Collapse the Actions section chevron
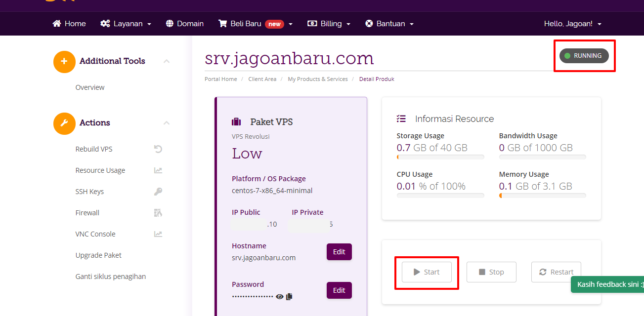This screenshot has height=316, width=644. (167, 123)
